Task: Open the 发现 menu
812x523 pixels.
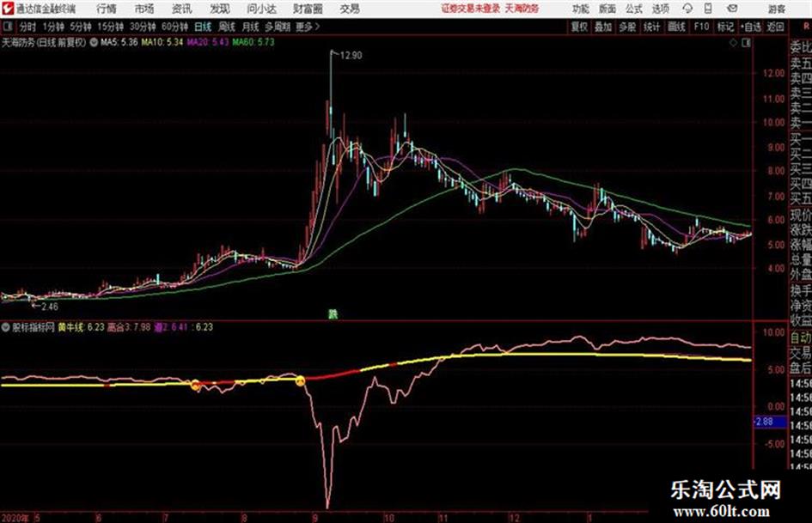Action: 220,9
